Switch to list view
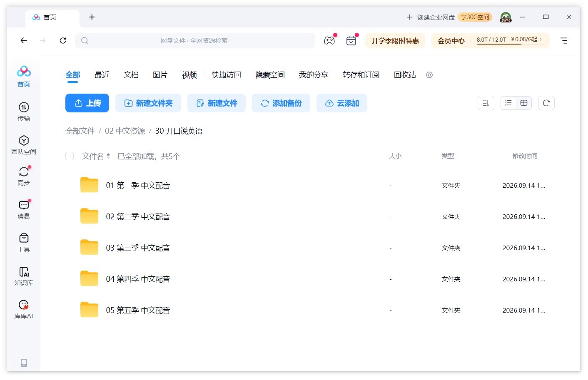588x380 pixels. click(508, 103)
